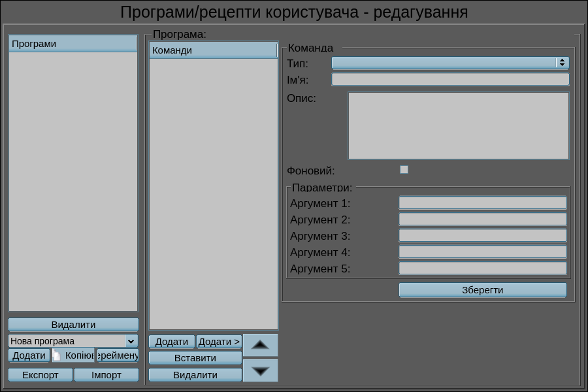
Task: Select the Команди list header
Action: [x=213, y=50]
